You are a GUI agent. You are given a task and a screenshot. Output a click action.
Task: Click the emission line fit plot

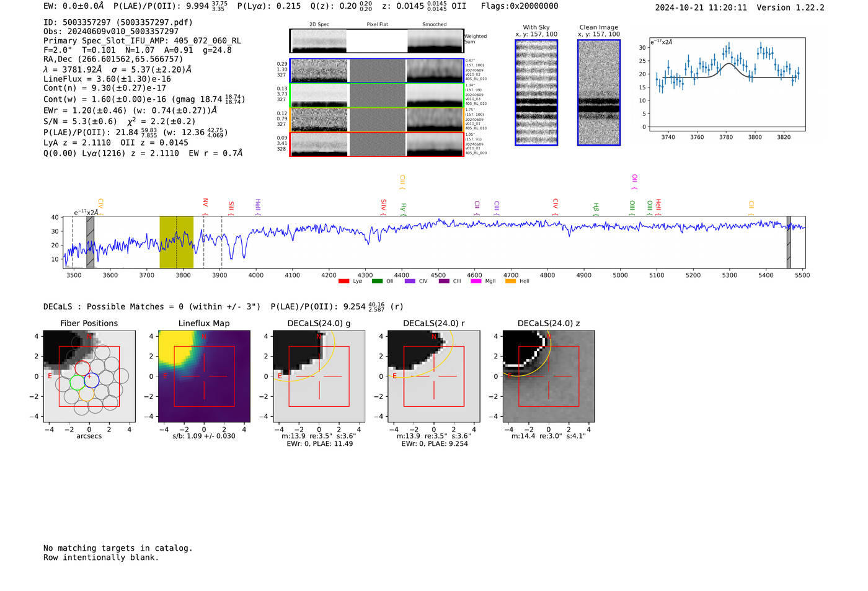tap(727, 84)
